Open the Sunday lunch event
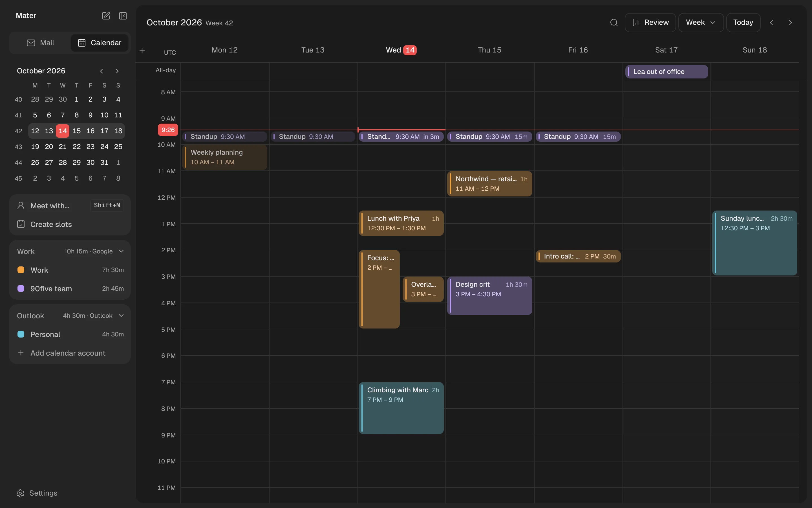The image size is (812, 508). pos(754,243)
